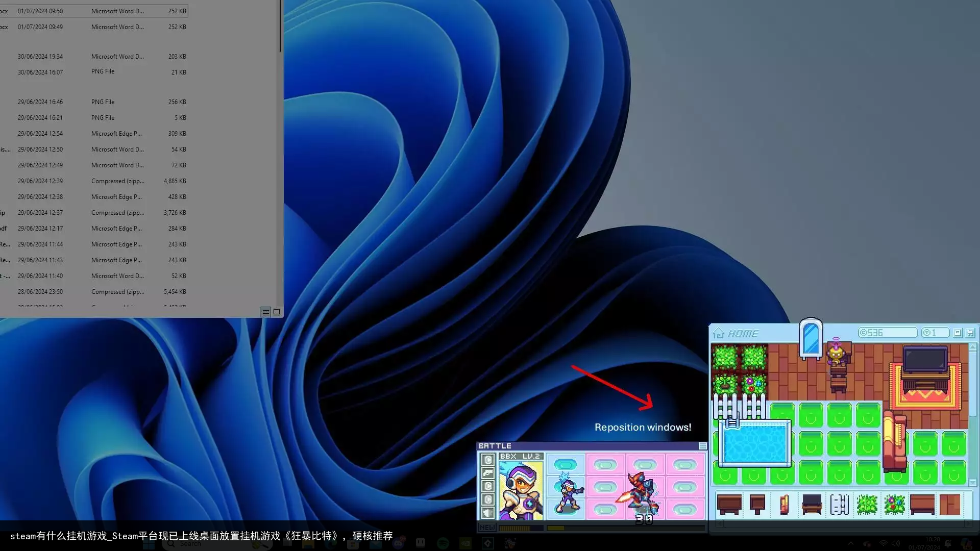Screen dimensions: 980x551
Task: Select Edge PDF row sized 309 KB
Action: click(x=94, y=133)
